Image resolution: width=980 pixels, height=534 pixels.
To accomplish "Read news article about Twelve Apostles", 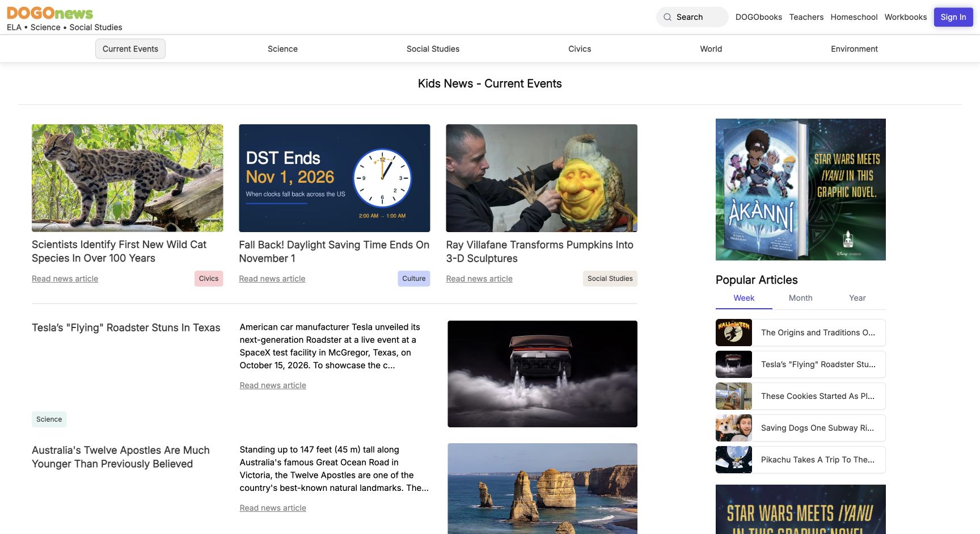I will (x=273, y=508).
